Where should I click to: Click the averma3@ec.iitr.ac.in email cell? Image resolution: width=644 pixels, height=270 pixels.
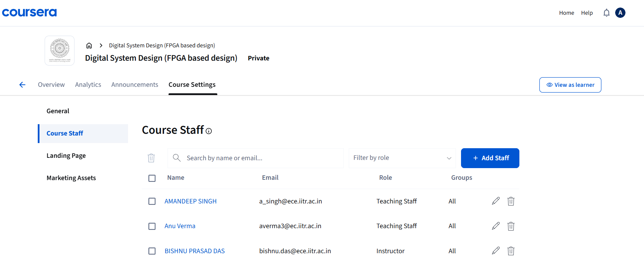point(290,226)
